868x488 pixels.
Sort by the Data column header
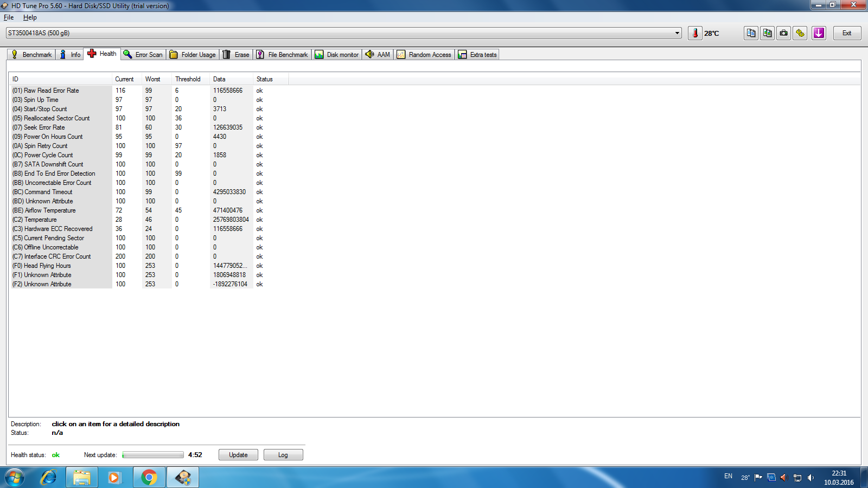coord(231,79)
